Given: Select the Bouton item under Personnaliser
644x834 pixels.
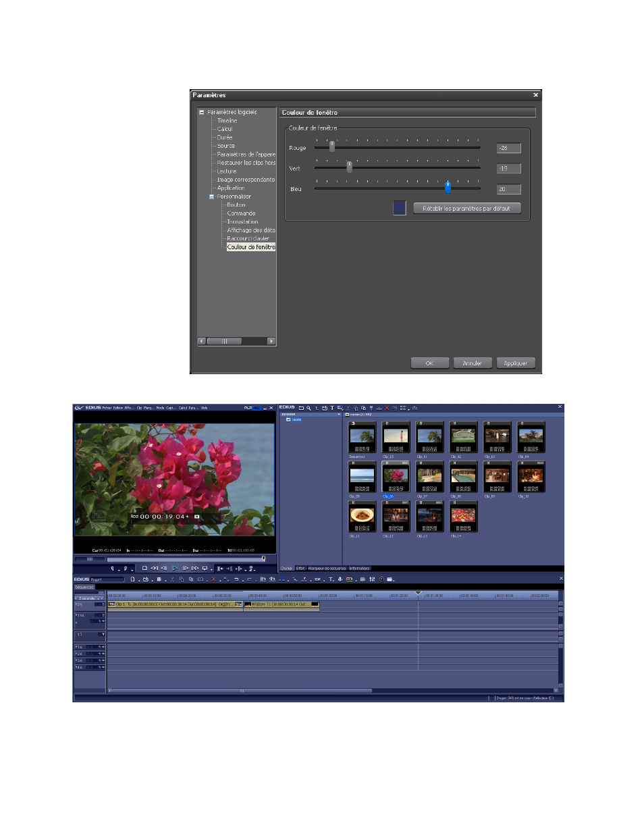Looking at the screenshot, I should (236, 205).
